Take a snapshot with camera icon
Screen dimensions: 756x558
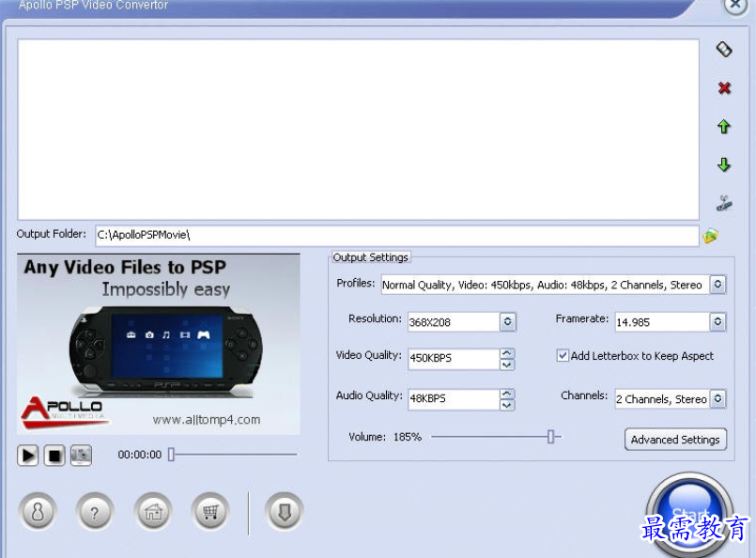click(81, 456)
